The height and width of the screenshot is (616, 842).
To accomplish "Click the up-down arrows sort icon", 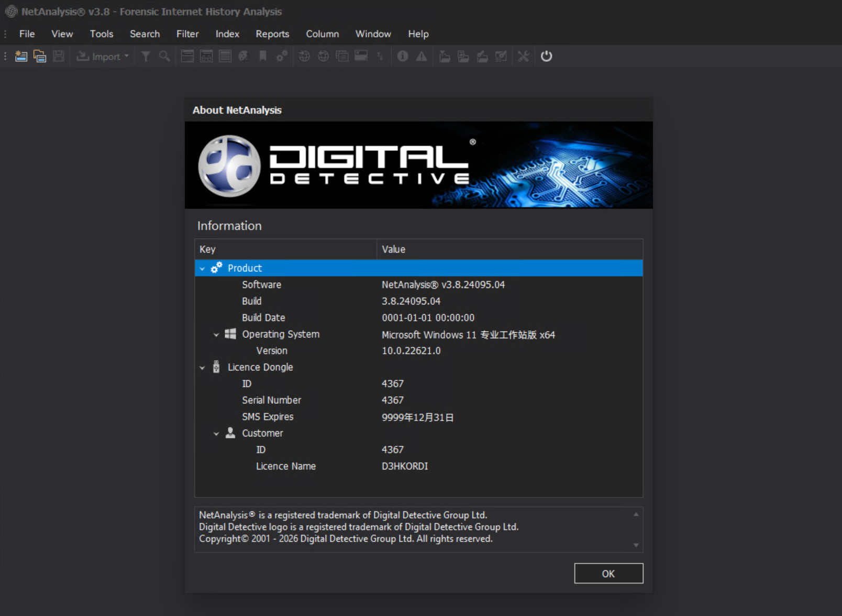I will tap(380, 56).
